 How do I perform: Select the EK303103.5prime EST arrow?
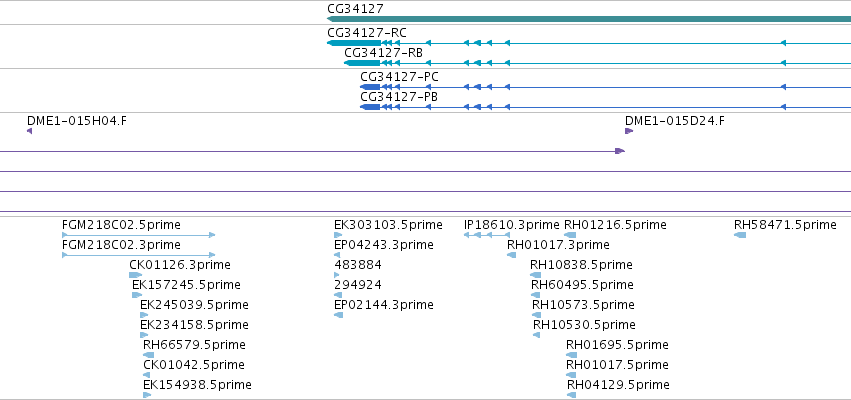pyautogui.click(x=338, y=235)
